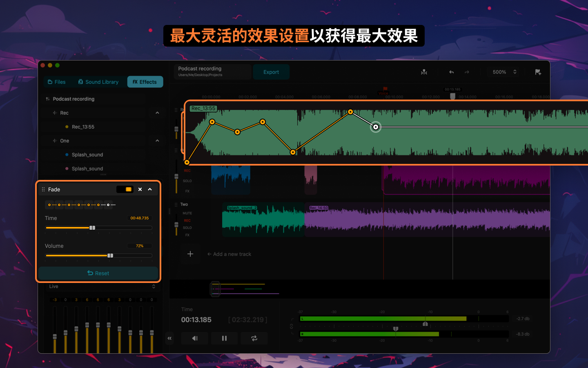Select the FX Effects tab
Viewport: 588px width, 368px height.
click(145, 82)
